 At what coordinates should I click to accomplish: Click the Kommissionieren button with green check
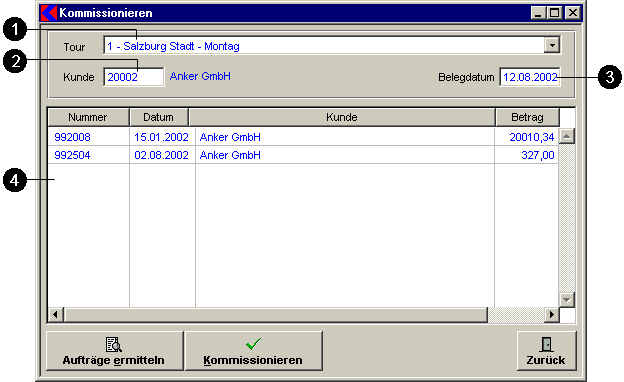[254, 351]
